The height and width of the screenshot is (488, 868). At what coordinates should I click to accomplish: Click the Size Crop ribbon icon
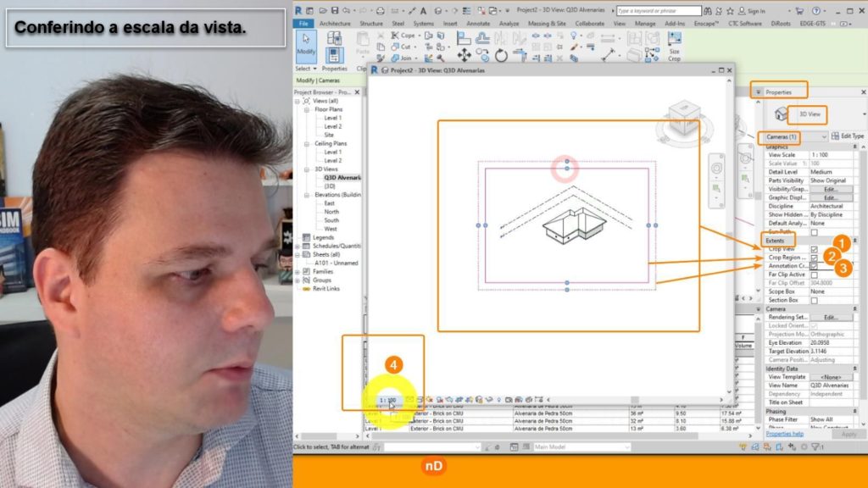click(674, 47)
